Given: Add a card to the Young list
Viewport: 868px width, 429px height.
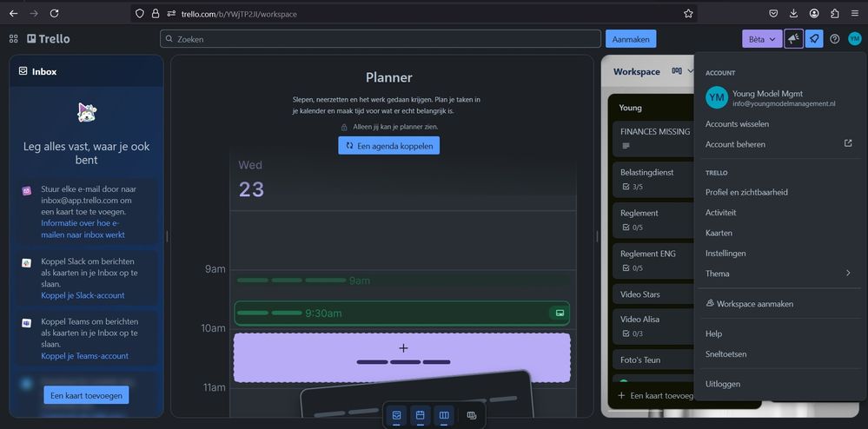Looking at the screenshot, I should coord(656,396).
